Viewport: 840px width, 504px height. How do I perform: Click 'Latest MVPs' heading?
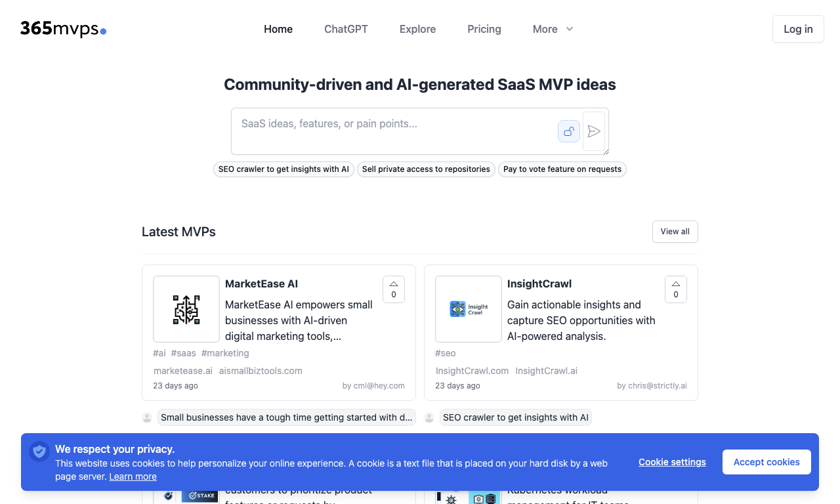point(178,232)
